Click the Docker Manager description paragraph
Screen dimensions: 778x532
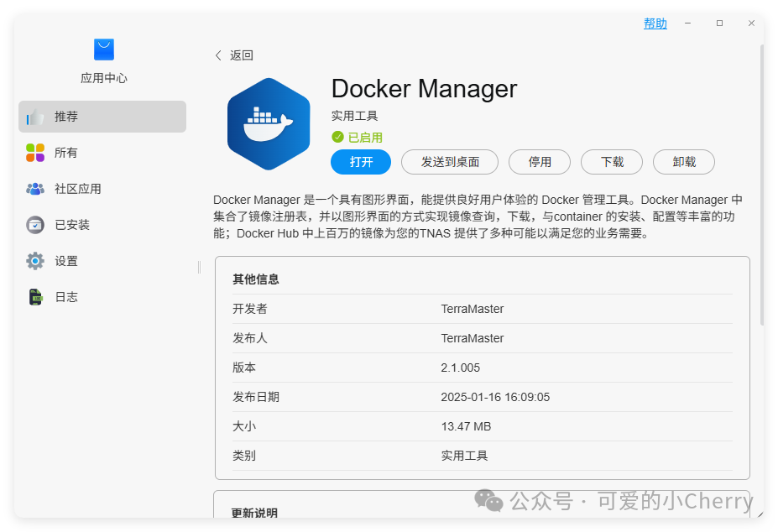478,216
